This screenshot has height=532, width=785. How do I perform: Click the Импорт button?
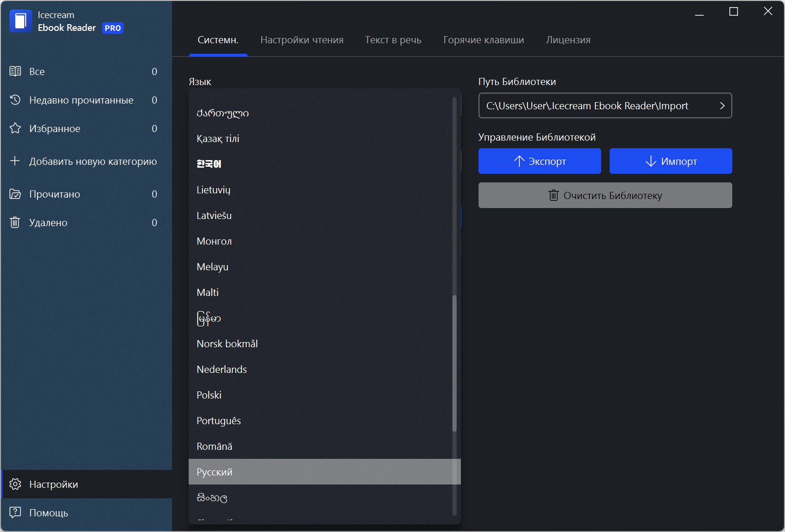coord(671,161)
